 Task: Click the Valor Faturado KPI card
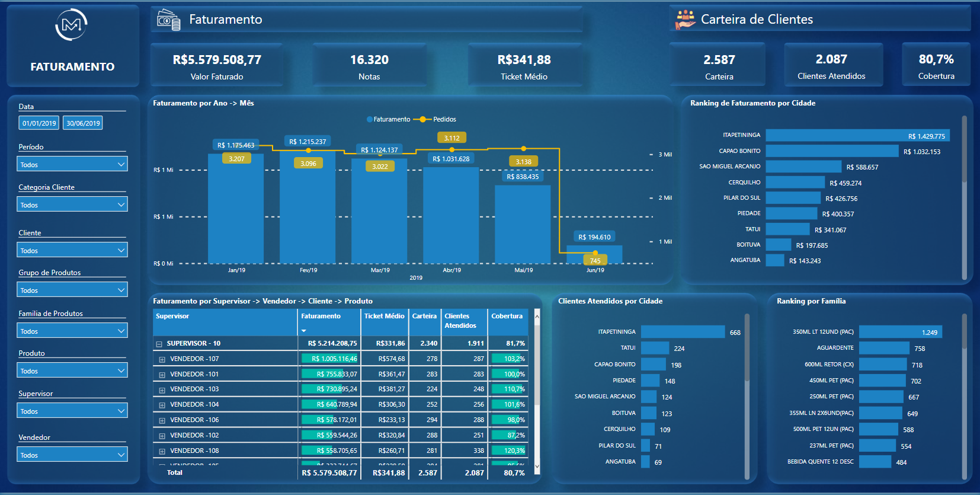point(217,65)
